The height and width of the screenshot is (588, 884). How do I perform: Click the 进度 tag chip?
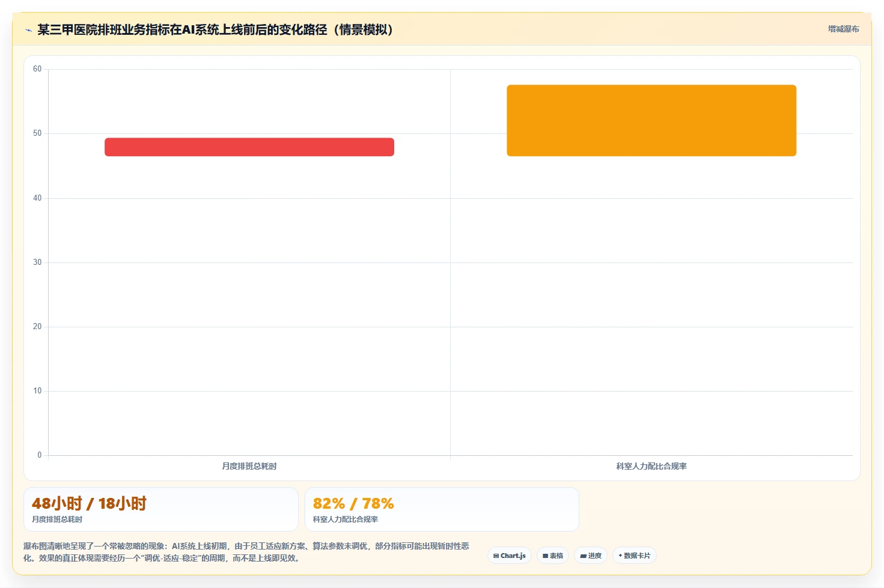pyautogui.click(x=591, y=556)
